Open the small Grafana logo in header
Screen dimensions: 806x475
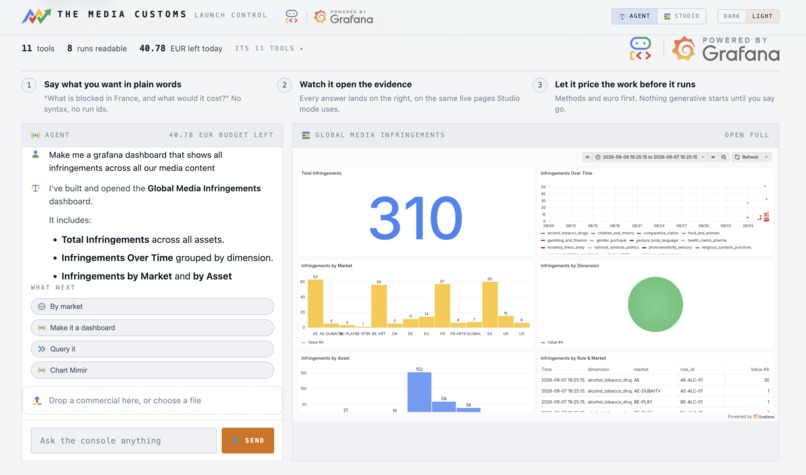tap(343, 17)
